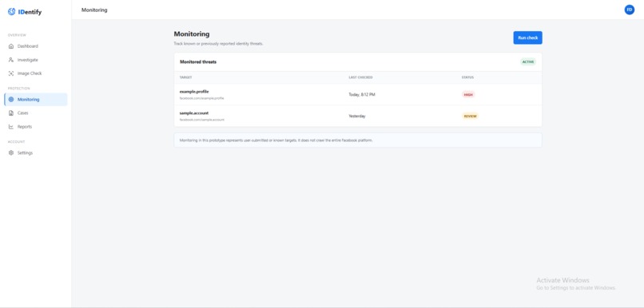Select the sample.account target name
Image resolution: width=644 pixels, height=308 pixels.
coord(194,113)
